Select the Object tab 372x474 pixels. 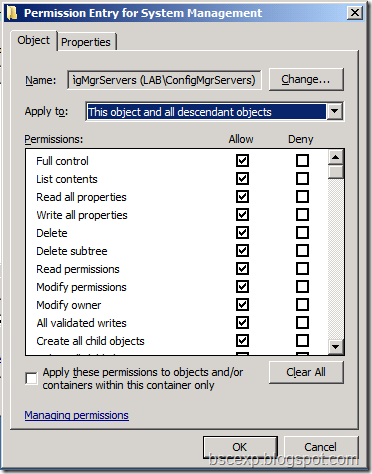[33, 40]
